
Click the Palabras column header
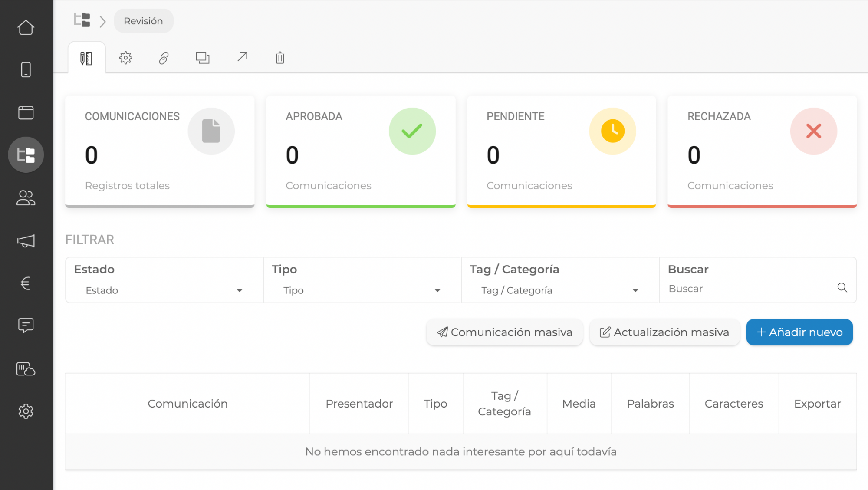pos(650,404)
